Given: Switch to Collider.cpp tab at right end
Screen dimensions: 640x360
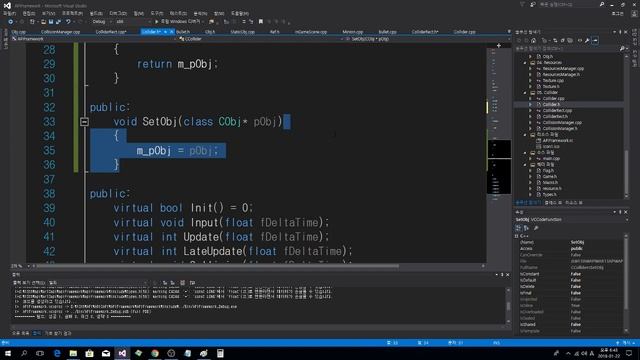Looking at the screenshot, I should pos(464,32).
